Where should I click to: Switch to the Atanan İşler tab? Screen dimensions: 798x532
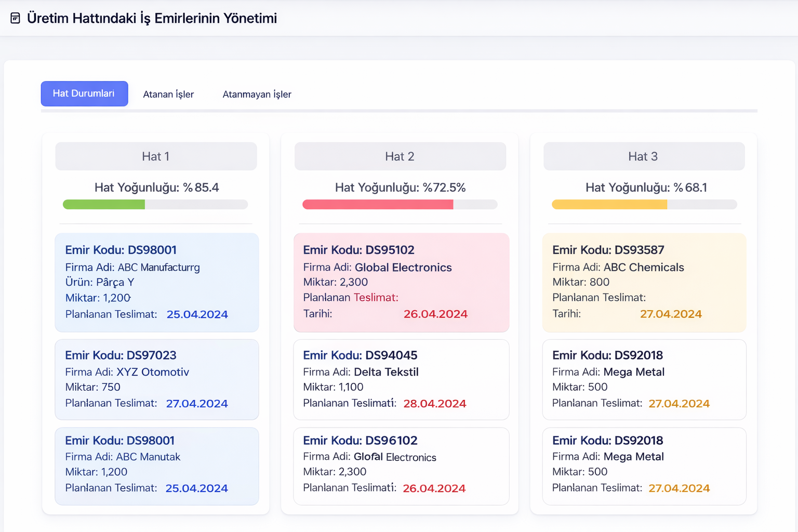pyautogui.click(x=168, y=94)
